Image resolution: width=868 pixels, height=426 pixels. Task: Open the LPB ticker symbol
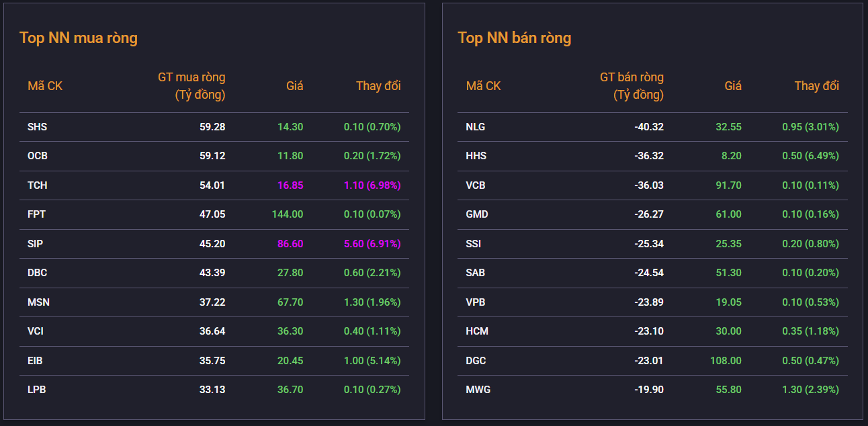pos(36,390)
